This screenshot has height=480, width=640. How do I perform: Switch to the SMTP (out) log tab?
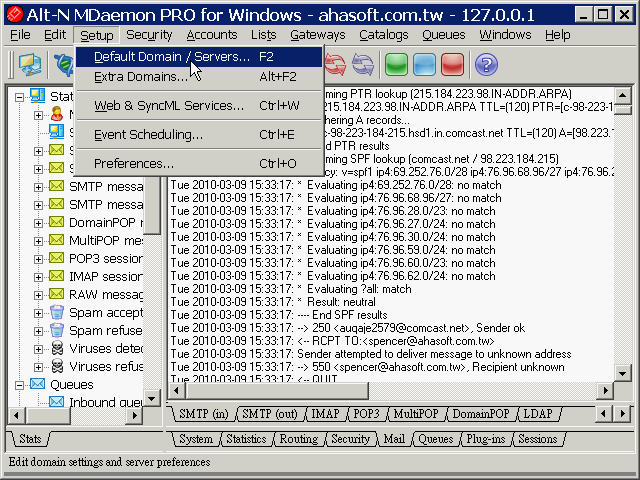pyautogui.click(x=270, y=414)
